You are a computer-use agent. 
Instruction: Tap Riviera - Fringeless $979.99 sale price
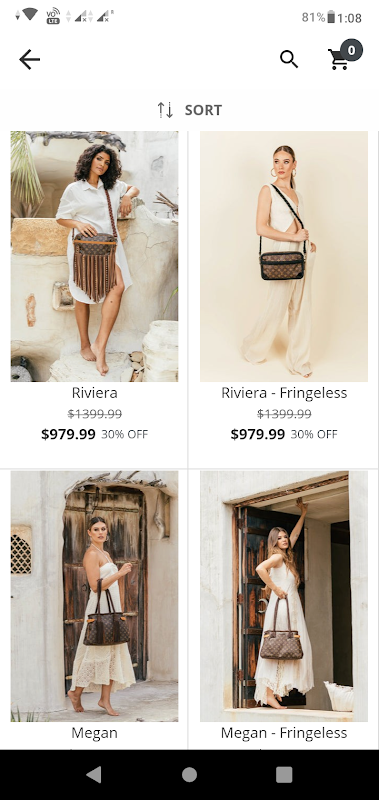click(x=258, y=434)
